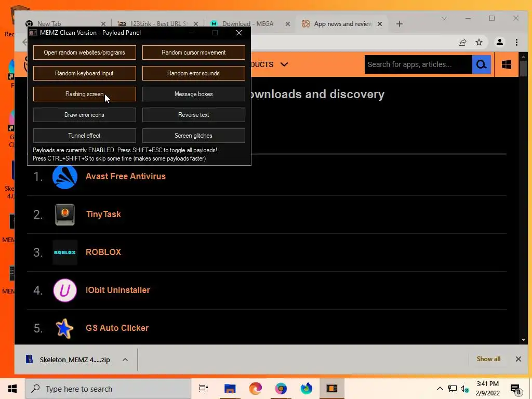The height and width of the screenshot is (399, 532).
Task: Click the GS Auto Clicker star icon
Action: click(x=64, y=328)
